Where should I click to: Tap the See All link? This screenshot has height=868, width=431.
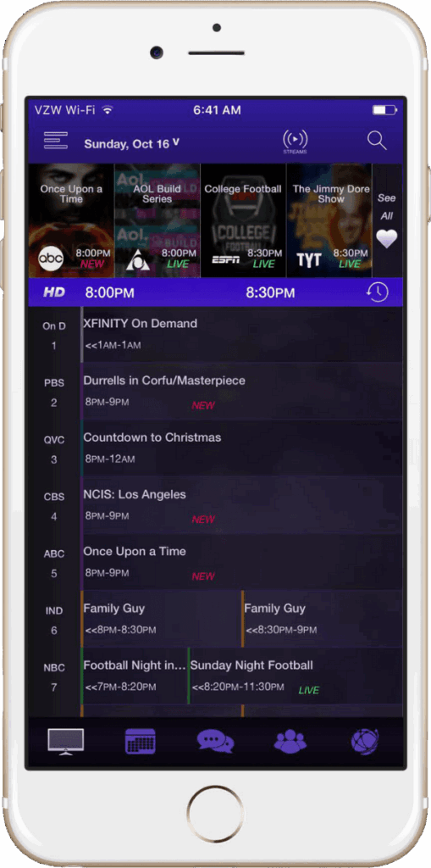(x=387, y=207)
